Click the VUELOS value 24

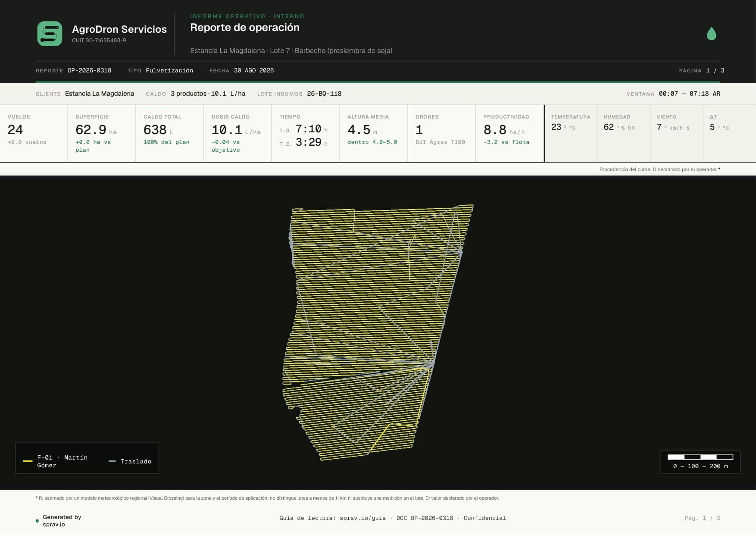coord(15,130)
